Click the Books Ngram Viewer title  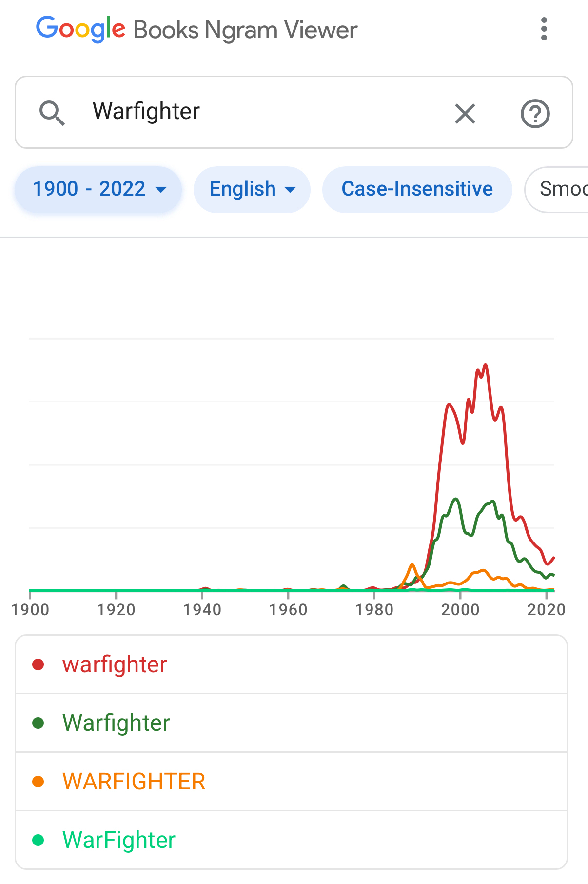click(245, 30)
